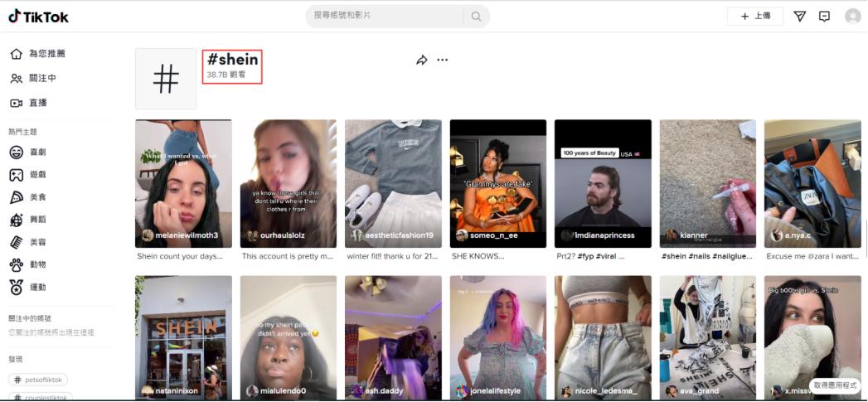Play a.nya.c Zara bag video
This screenshot has width=868, height=402.
tap(812, 183)
